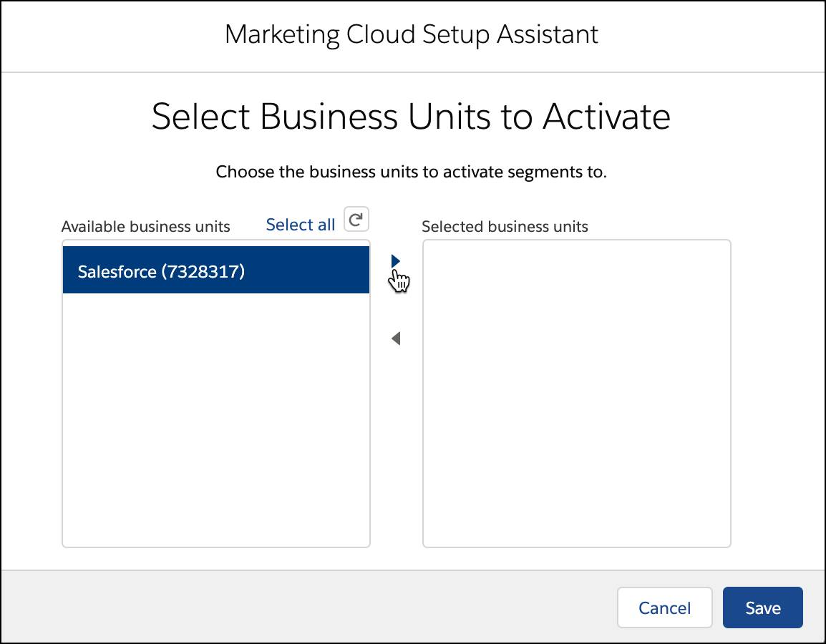Select the Salesforce (7328317) business unit
This screenshot has width=826, height=644.
216,270
